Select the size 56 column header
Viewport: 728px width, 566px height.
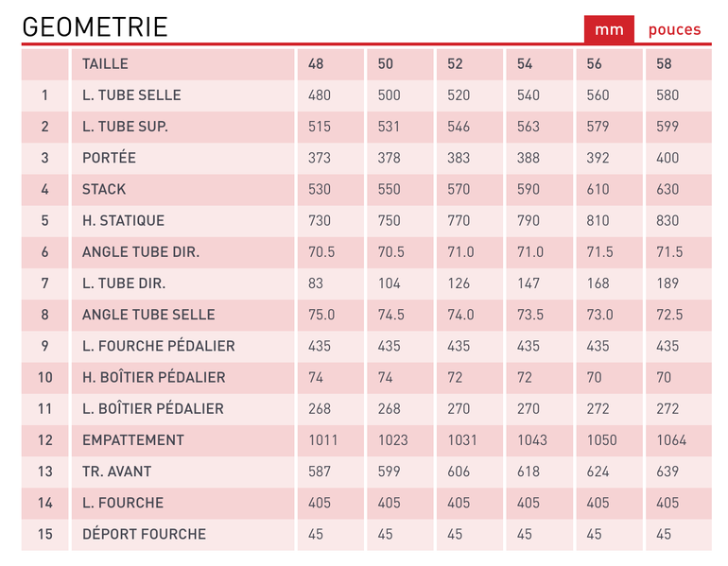point(595,63)
